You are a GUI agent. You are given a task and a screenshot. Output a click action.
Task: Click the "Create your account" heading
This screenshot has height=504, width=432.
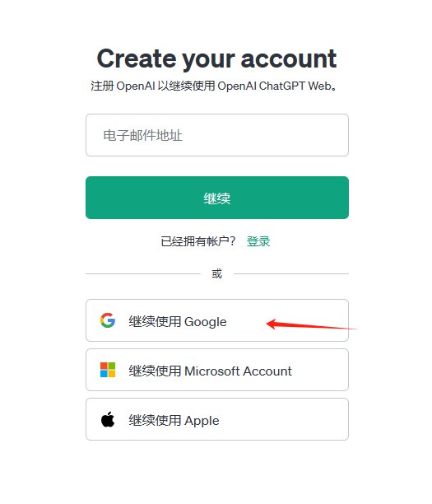(x=216, y=58)
